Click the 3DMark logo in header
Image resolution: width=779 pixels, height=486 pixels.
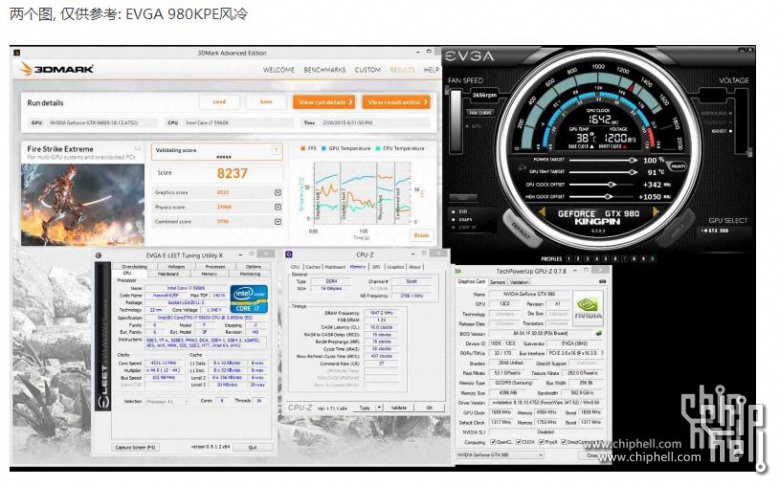[x=57, y=69]
